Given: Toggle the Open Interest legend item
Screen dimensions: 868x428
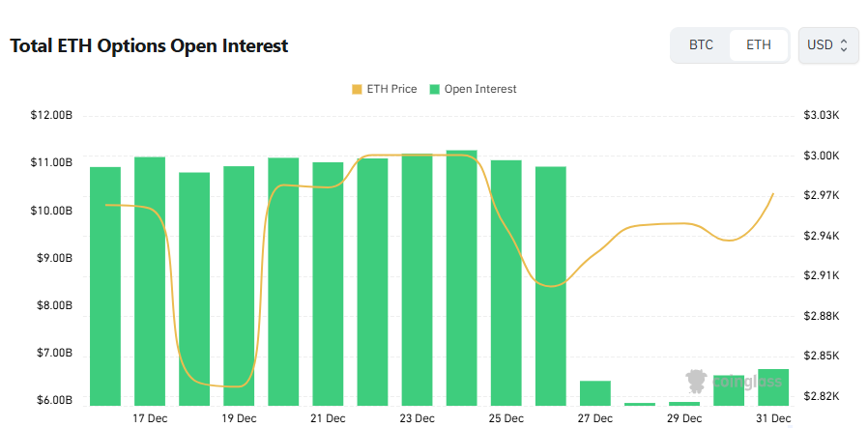Looking at the screenshot, I should (x=473, y=89).
